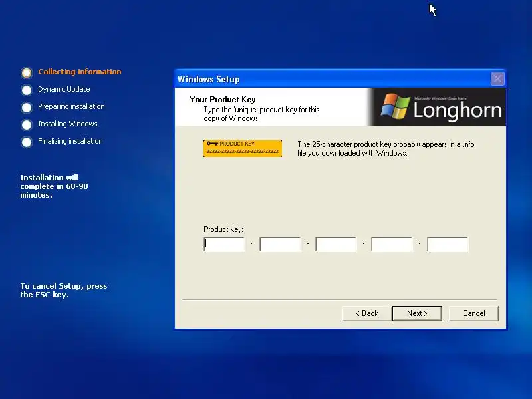532x399 pixels.
Task: Click the 'Product key:' field label
Action: [x=223, y=229]
